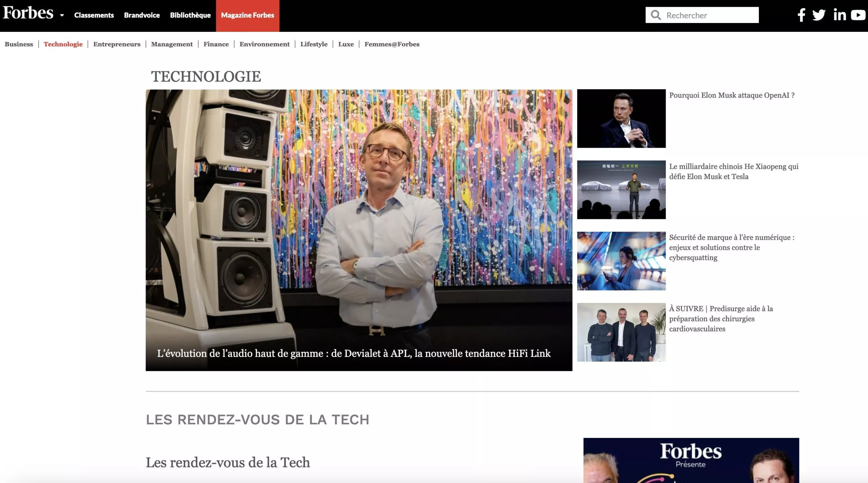This screenshot has width=868, height=483.
Task: Open the Classements menu item
Action: click(x=94, y=15)
